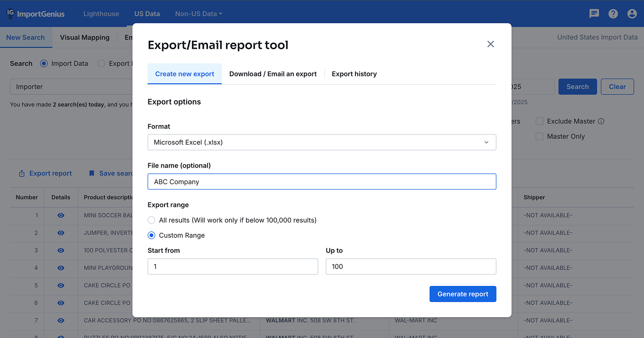Screen dimensions: 644x338
Task: View details of shipment row 1 via eye icon
Action: coord(60,215)
